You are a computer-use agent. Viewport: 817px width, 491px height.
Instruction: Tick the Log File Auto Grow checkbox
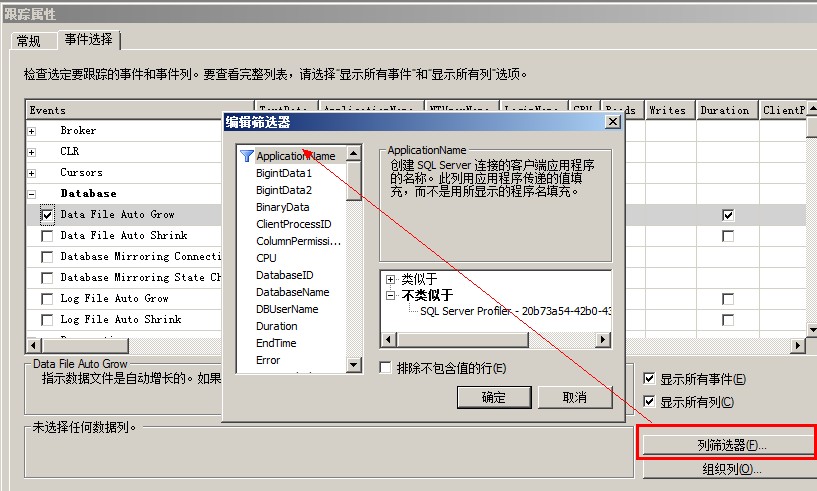pos(47,299)
